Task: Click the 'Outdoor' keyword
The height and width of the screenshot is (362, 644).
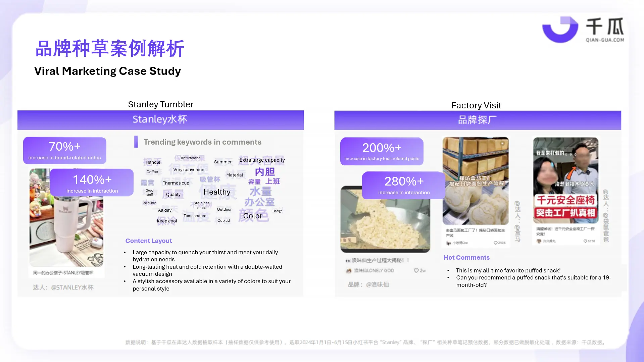Action: (x=224, y=210)
